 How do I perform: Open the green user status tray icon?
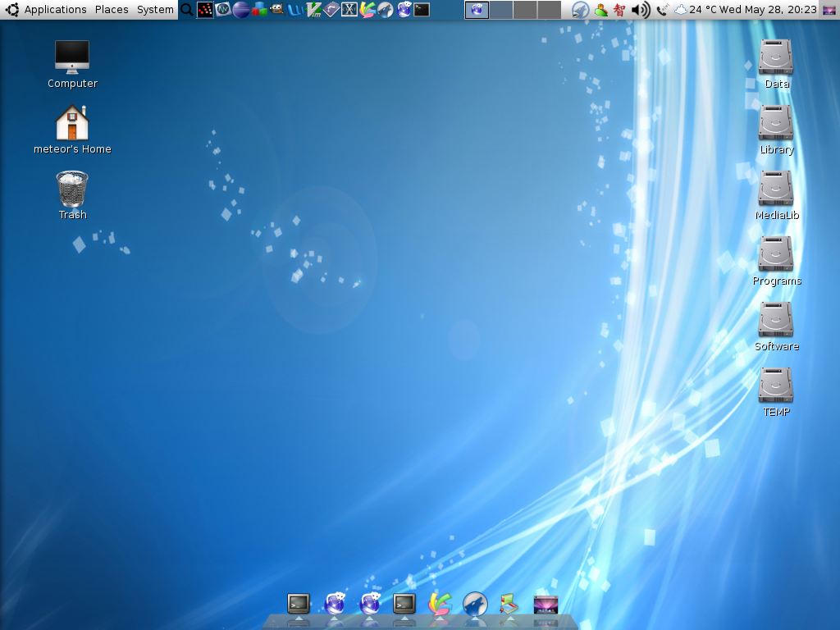point(601,10)
